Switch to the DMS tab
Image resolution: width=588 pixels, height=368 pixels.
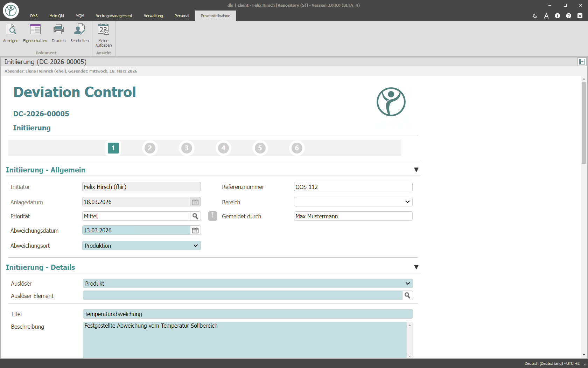click(x=34, y=16)
